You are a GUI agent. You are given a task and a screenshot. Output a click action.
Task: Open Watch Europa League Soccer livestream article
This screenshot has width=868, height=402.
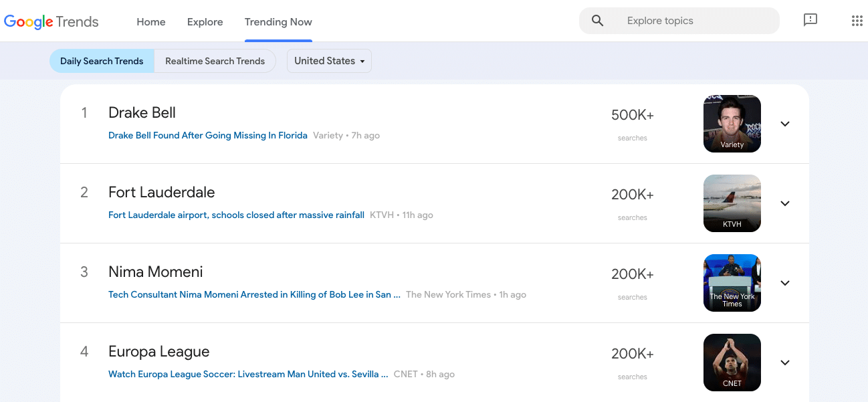[x=248, y=374]
